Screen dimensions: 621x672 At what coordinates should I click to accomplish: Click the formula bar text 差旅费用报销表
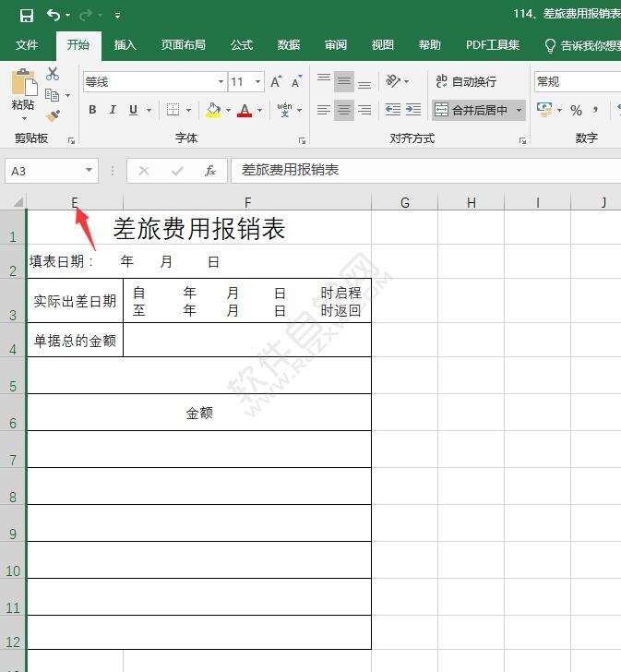(x=291, y=170)
